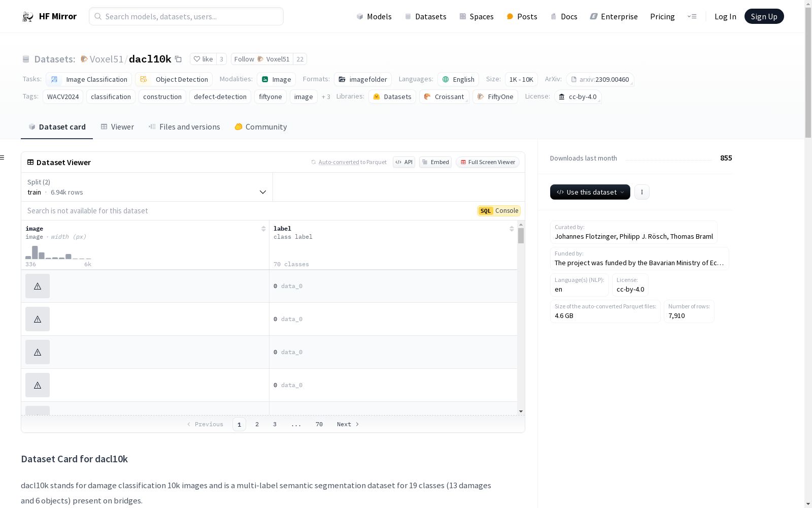Sort the label column using sort arrows

512,229
